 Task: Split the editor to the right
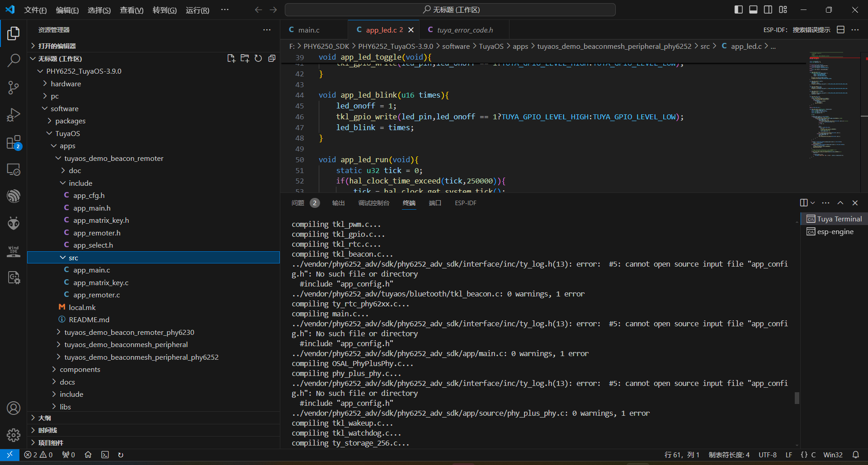[840, 30]
